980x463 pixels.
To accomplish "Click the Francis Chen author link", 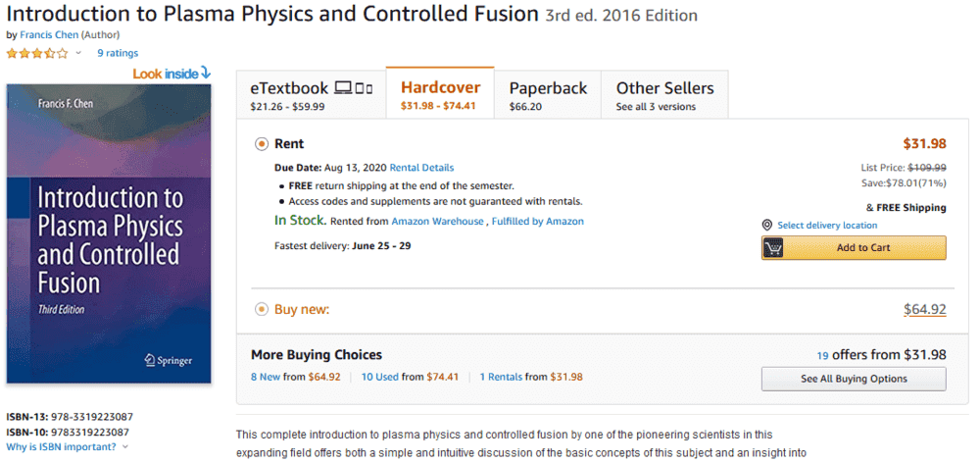I will 49,34.
